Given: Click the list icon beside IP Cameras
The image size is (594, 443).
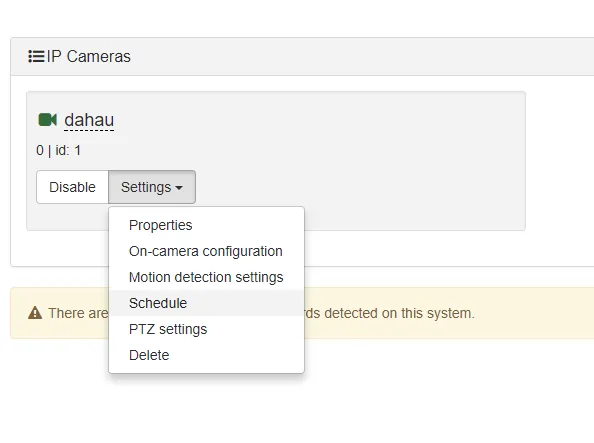Looking at the screenshot, I should tap(36, 56).
